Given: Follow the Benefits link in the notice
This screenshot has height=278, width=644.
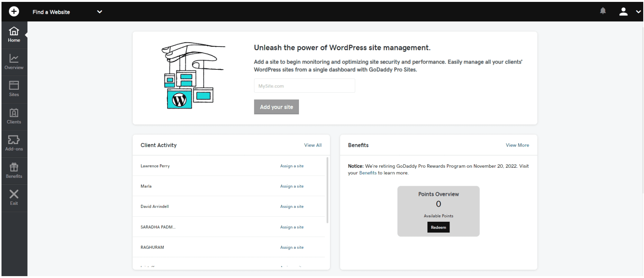Looking at the screenshot, I should (x=368, y=173).
